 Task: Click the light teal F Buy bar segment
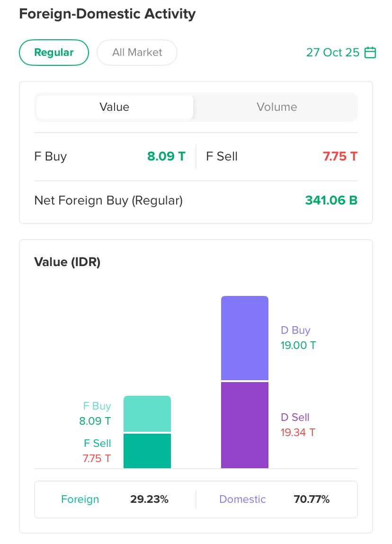(147, 414)
